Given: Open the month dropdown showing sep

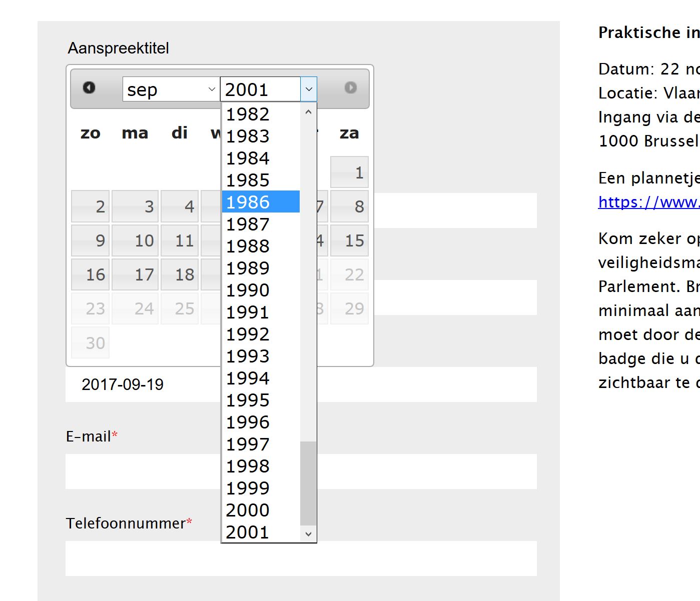Looking at the screenshot, I should 171,89.
